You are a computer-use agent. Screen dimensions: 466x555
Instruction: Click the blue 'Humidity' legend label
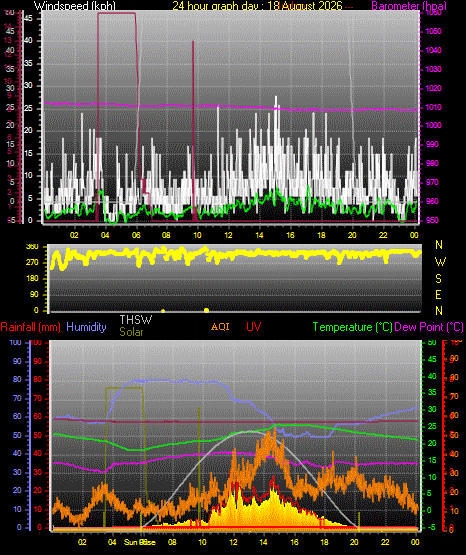[86, 327]
